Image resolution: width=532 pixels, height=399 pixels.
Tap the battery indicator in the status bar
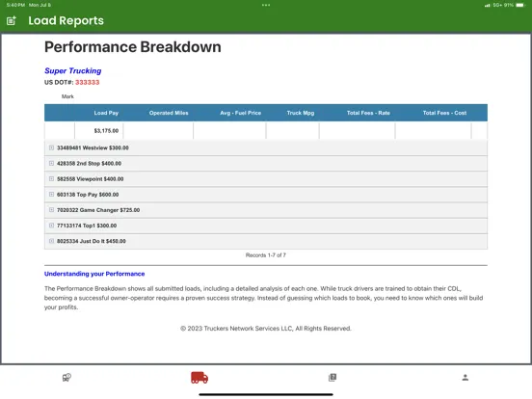[x=520, y=5]
